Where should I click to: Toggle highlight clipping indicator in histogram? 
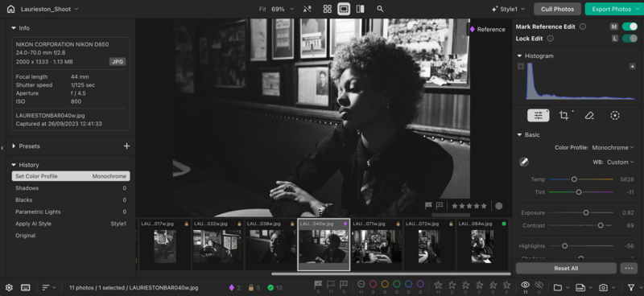(x=633, y=66)
